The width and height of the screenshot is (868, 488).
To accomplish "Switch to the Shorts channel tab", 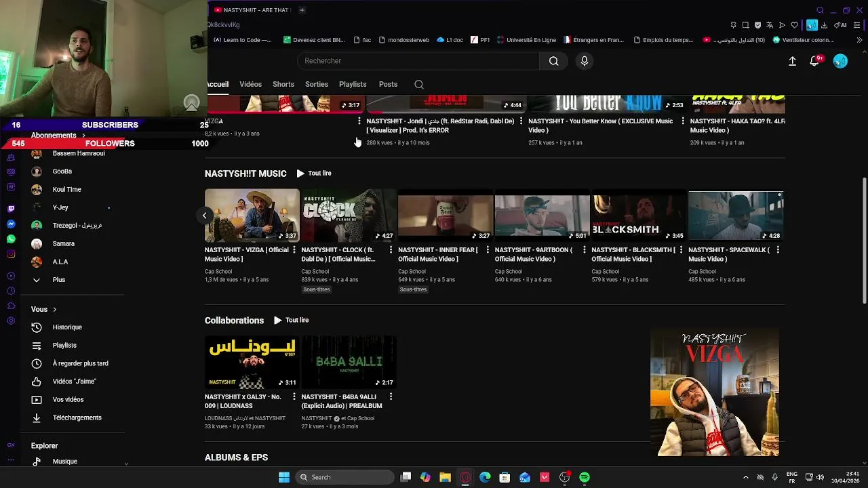I will (283, 84).
